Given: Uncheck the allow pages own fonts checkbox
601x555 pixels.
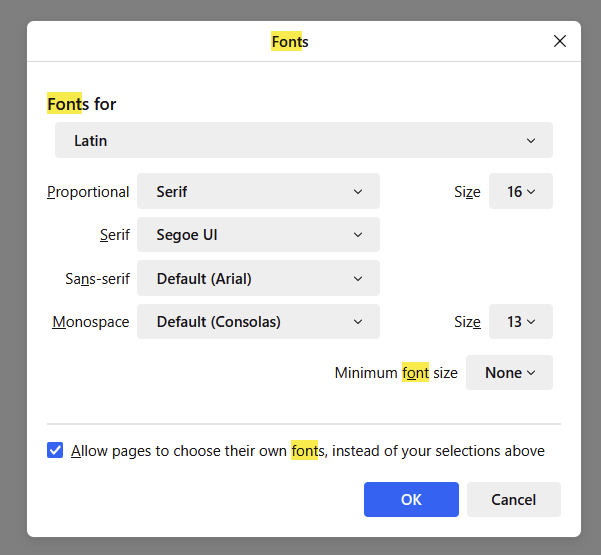Looking at the screenshot, I should tap(56, 450).
